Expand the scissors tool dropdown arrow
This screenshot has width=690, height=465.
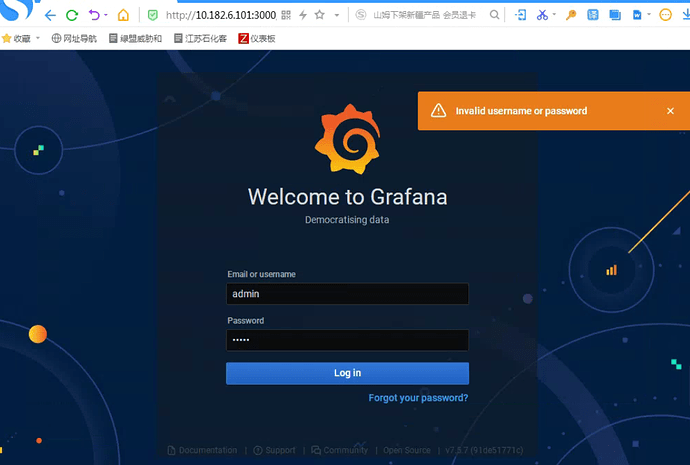point(554,15)
